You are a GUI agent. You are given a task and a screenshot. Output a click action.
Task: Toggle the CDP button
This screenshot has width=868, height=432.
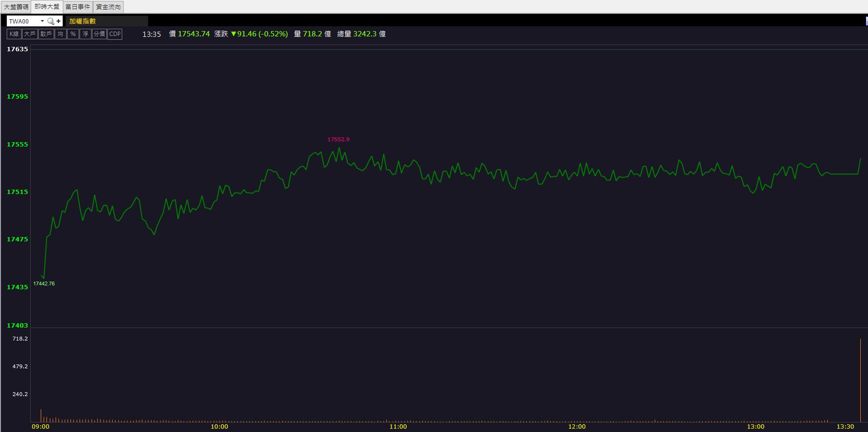pyautogui.click(x=115, y=34)
